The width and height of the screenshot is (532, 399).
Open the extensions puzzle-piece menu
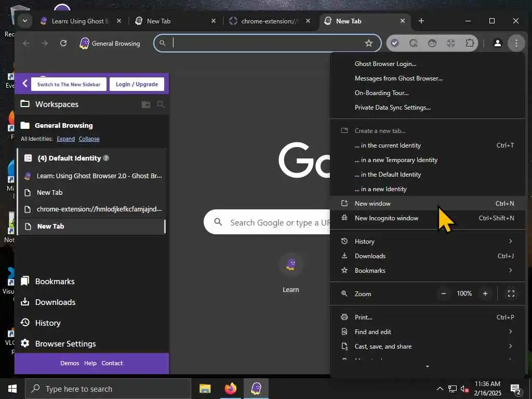[470, 43]
